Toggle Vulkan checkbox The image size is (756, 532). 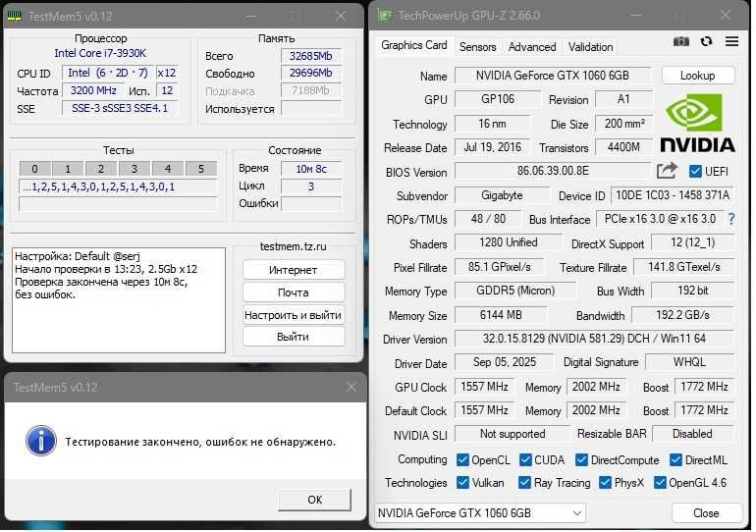click(x=462, y=482)
